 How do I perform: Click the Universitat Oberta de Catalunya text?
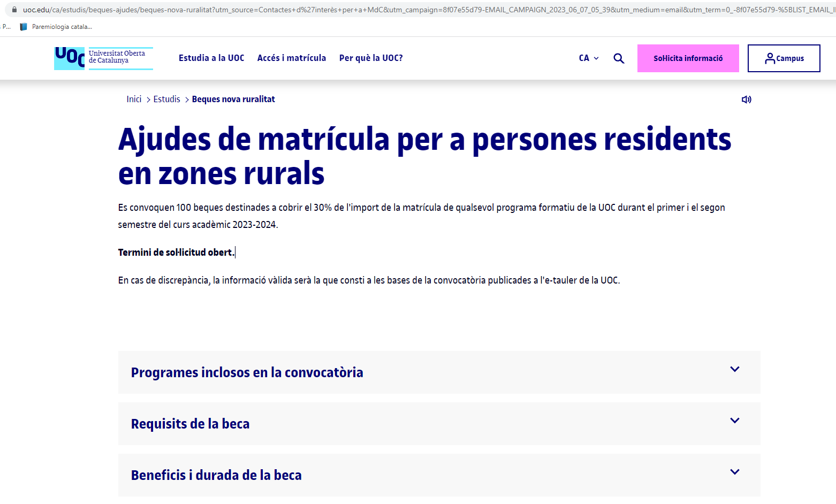(117, 57)
